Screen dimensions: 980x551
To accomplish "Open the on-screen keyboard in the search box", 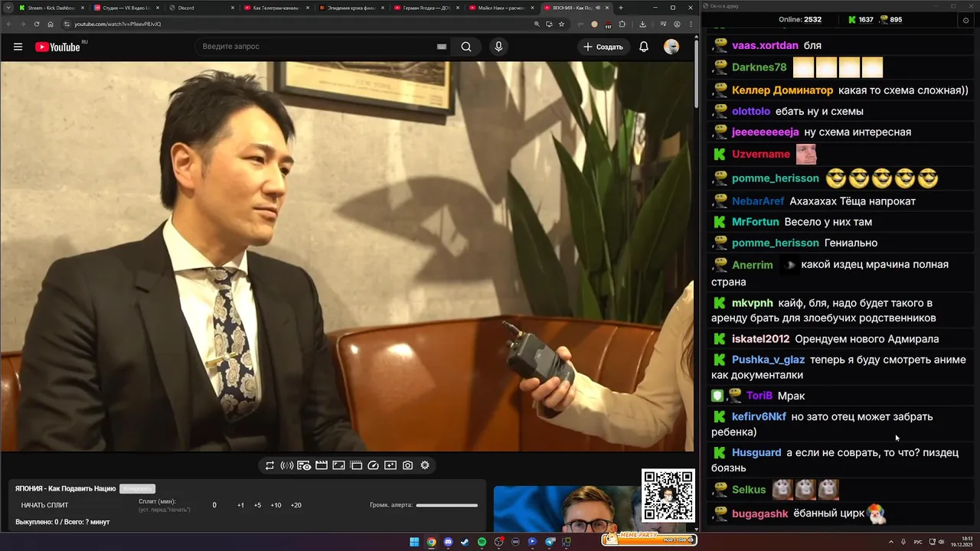I will click(x=442, y=47).
